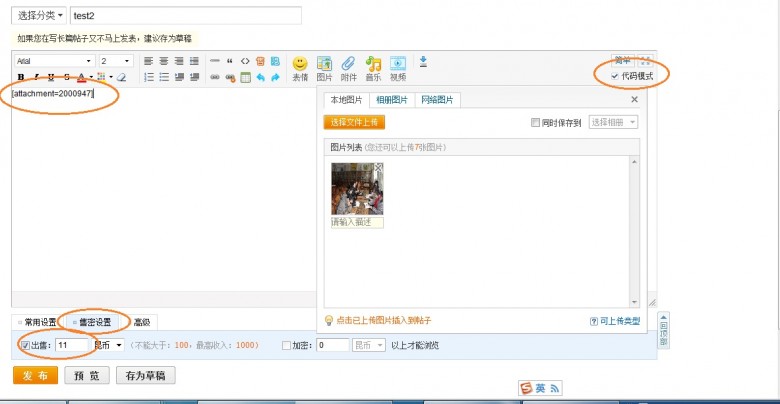Click the 图片 insert image icon
This screenshot has width=780, height=404.
(324, 66)
